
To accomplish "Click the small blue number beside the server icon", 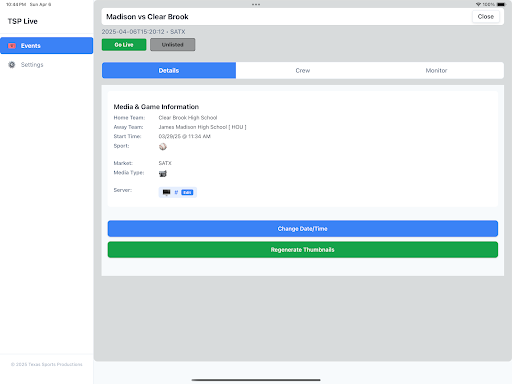I will [x=176, y=192].
